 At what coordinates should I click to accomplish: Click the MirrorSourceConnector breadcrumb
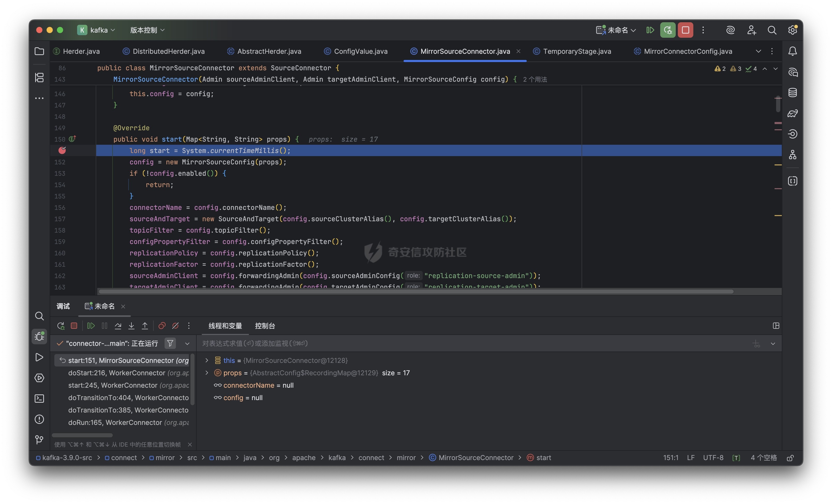click(471, 458)
